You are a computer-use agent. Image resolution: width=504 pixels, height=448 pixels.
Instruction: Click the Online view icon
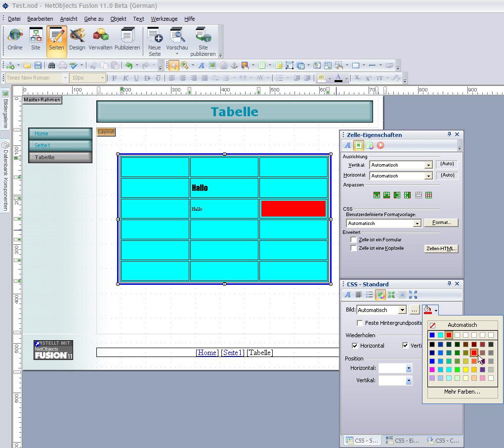click(15, 41)
